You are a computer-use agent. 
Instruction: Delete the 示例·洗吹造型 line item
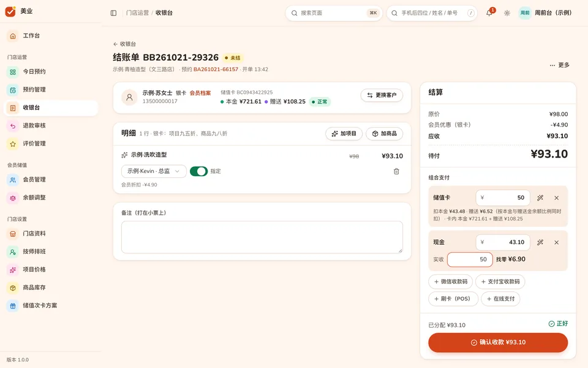396,171
